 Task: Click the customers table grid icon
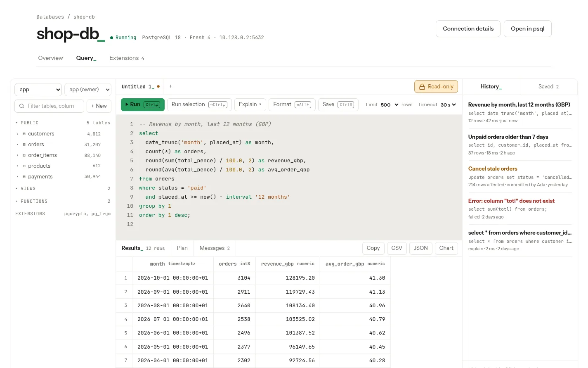pos(24,134)
